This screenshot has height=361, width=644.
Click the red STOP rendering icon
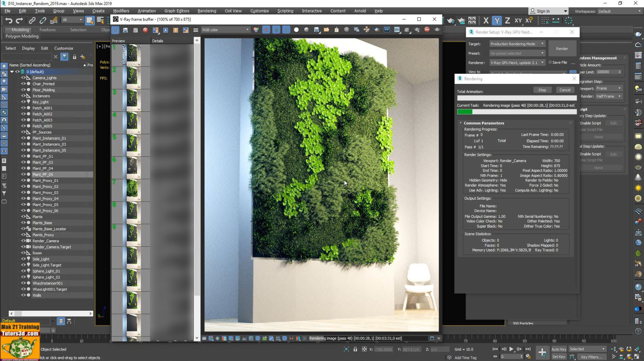point(427,30)
